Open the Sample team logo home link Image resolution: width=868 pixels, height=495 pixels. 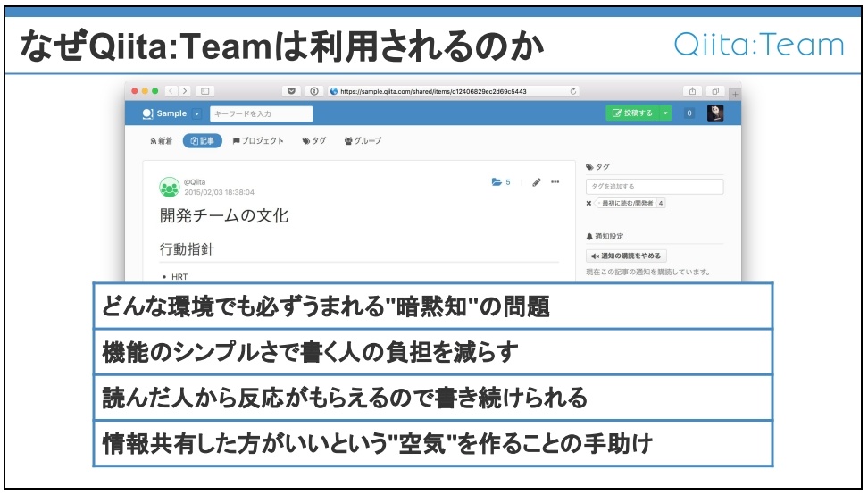click(164, 113)
